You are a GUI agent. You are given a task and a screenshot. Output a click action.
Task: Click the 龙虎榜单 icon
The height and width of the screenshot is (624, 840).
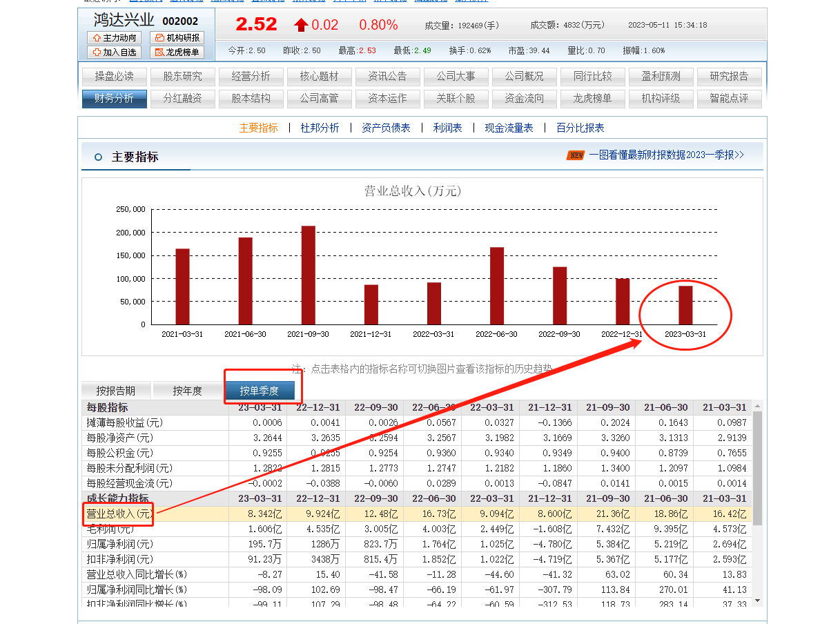click(159, 52)
